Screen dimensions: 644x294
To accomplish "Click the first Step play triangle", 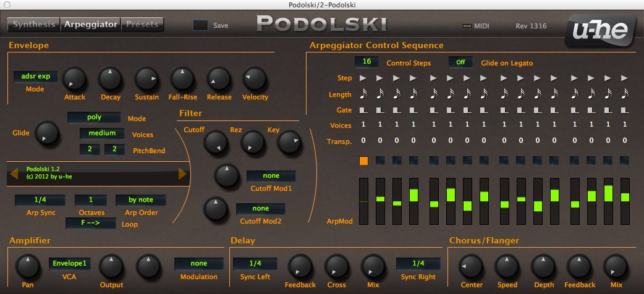I will coord(363,78).
